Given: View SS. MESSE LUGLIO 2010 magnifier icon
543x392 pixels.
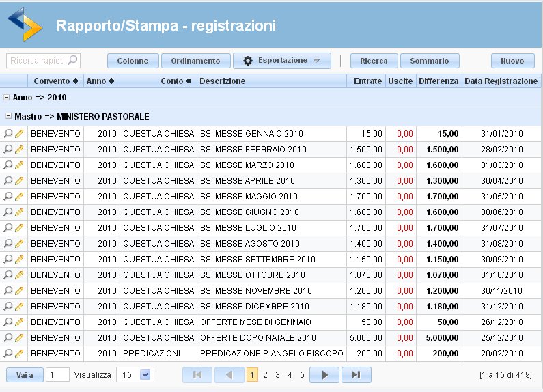Looking at the screenshot, I should click(x=8, y=227).
